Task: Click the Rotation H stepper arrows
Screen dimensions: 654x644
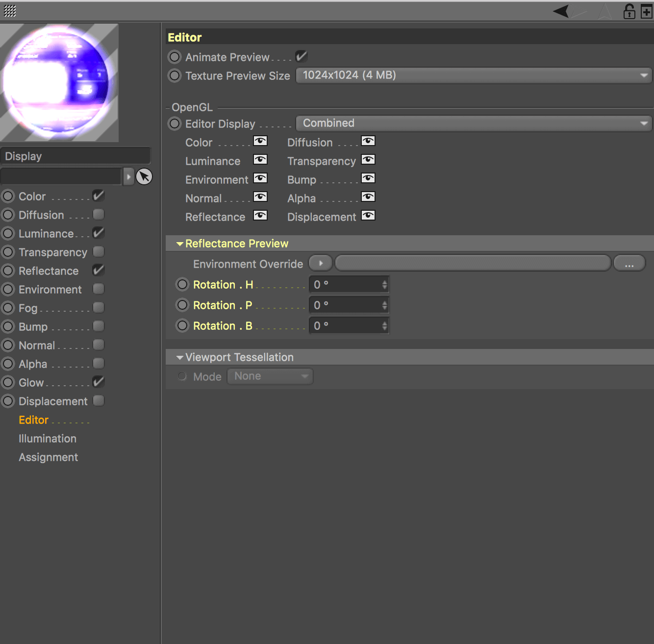Action: [x=384, y=285]
